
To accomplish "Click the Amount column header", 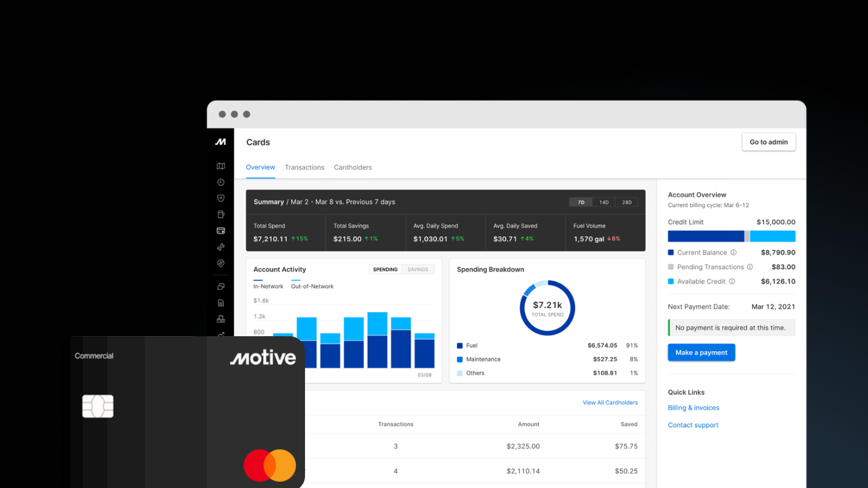I will coord(529,424).
